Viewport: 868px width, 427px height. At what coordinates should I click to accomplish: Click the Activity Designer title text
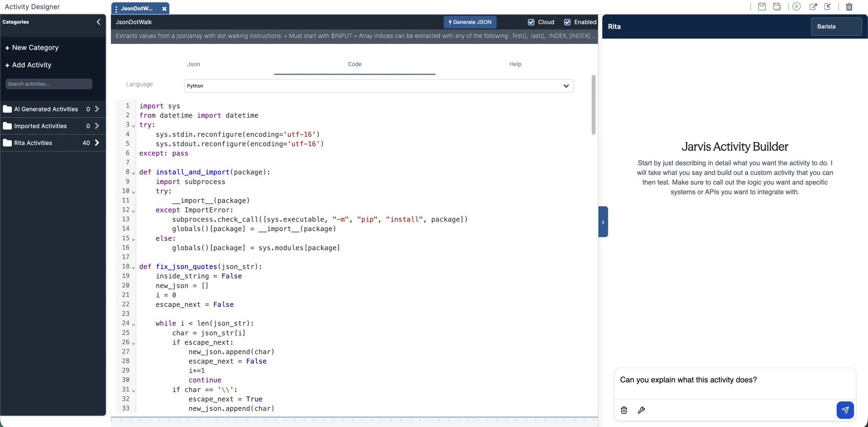[32, 7]
